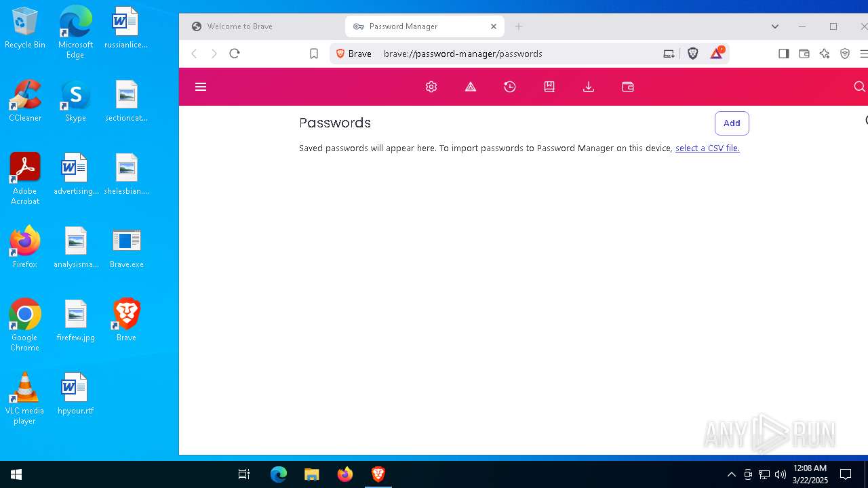Open Skype desktop shortcut
This screenshot has width=868, height=488.
75,102
